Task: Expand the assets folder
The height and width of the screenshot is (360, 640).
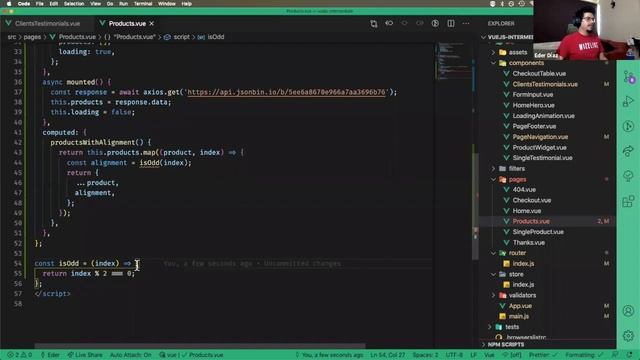Action: coord(518,52)
